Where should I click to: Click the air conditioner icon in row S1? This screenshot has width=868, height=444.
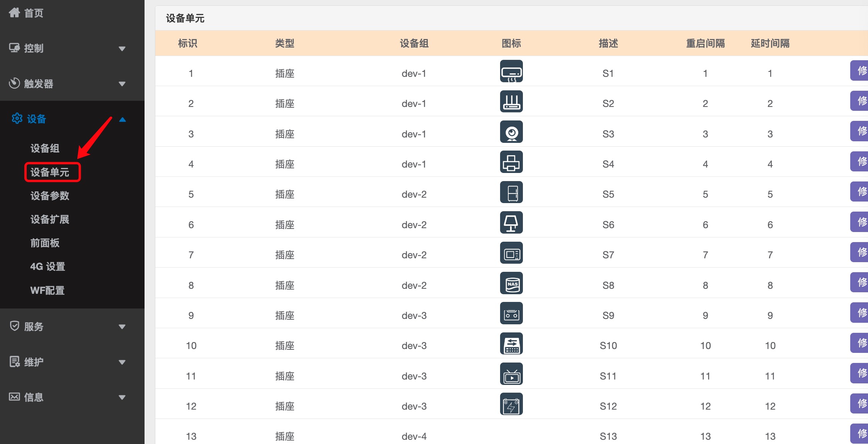click(511, 71)
